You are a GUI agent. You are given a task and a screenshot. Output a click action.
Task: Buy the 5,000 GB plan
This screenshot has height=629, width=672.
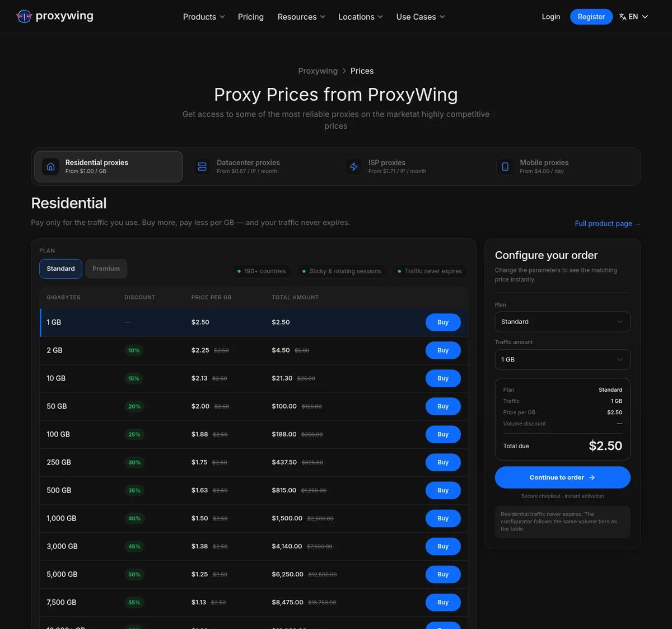[x=443, y=574]
